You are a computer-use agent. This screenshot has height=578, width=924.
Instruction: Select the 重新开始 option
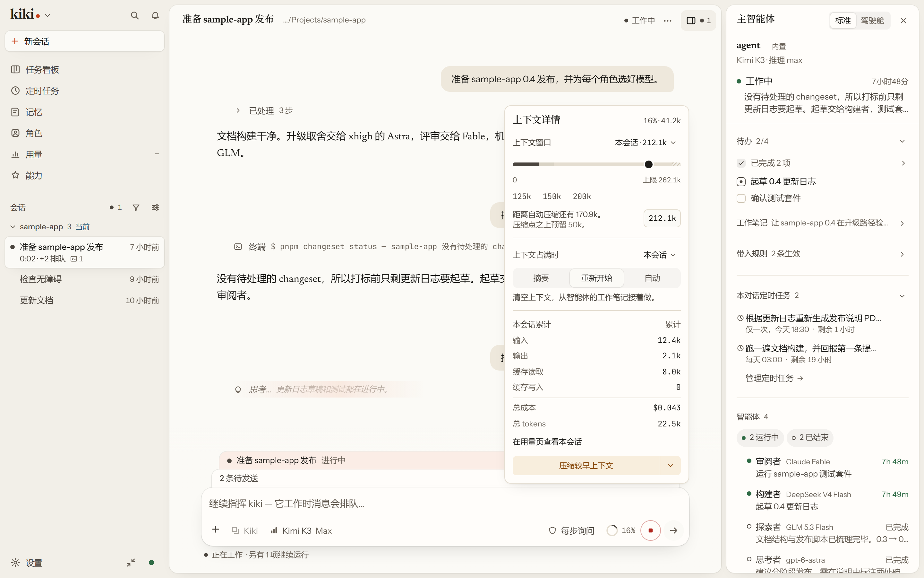(x=596, y=278)
